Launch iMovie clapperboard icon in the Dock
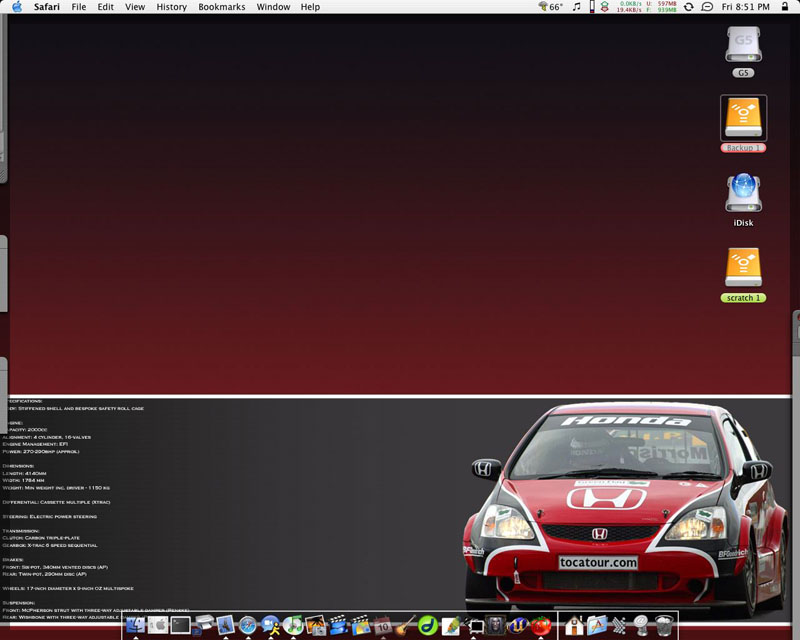 [x=338, y=625]
